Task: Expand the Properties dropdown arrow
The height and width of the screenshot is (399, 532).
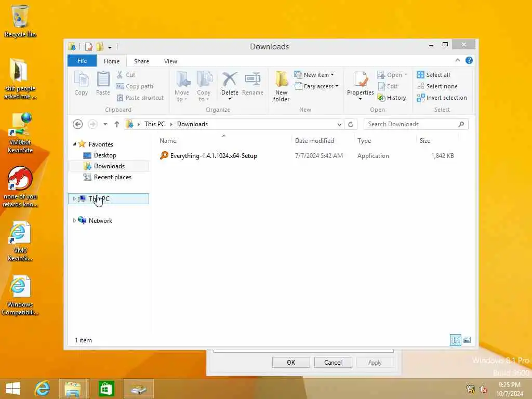Action: point(361,99)
